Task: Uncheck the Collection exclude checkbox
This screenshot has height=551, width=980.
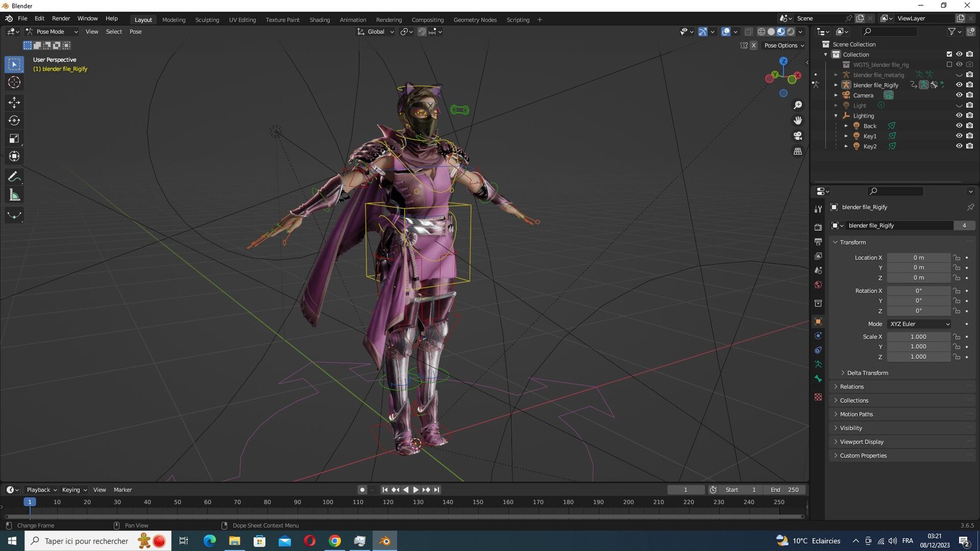Action: (x=949, y=54)
